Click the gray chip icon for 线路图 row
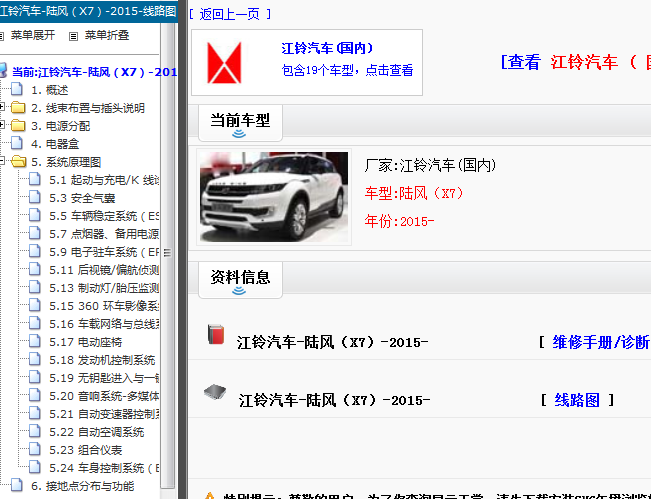This screenshot has width=651, height=499. 215,391
